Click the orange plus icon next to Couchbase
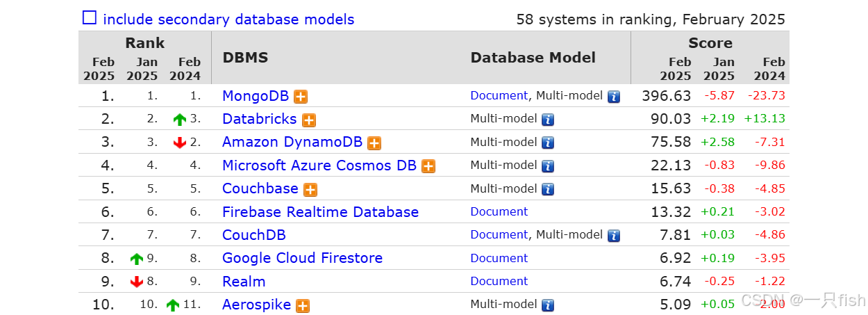The image size is (868, 315). click(310, 189)
